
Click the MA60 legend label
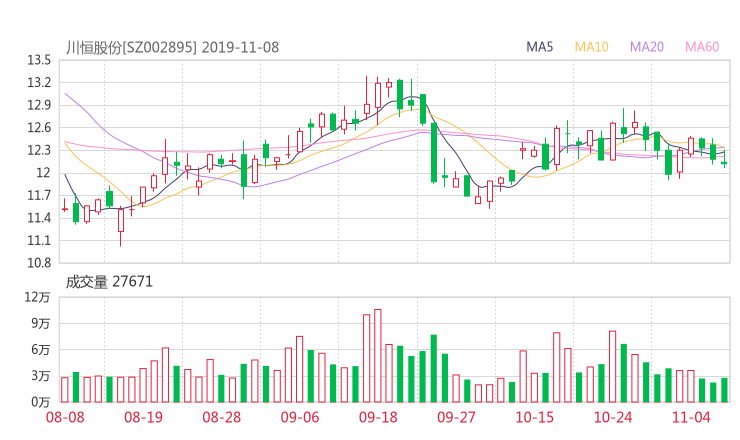[x=702, y=47]
